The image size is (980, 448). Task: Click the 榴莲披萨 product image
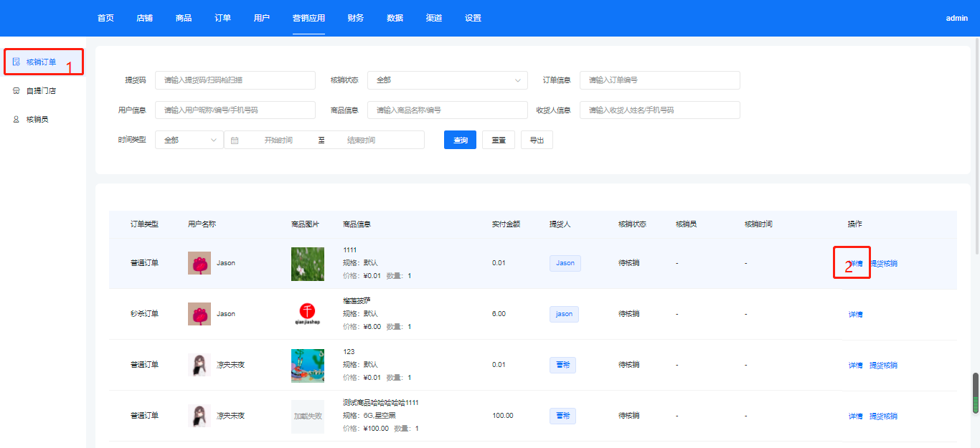[307, 314]
